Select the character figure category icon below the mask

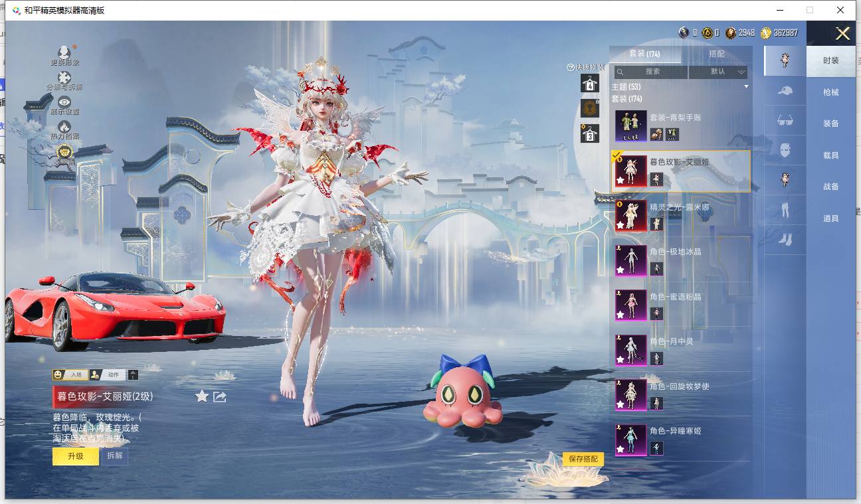click(x=785, y=180)
